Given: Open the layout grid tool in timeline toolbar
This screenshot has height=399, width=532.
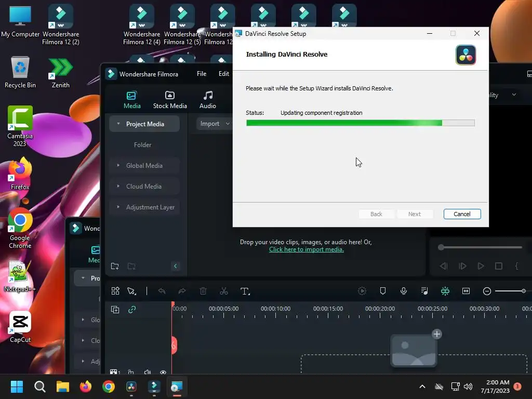Looking at the screenshot, I should coord(115,291).
